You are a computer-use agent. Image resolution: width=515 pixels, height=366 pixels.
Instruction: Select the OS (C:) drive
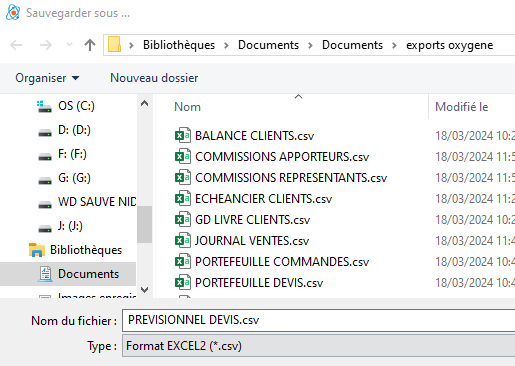(76, 106)
